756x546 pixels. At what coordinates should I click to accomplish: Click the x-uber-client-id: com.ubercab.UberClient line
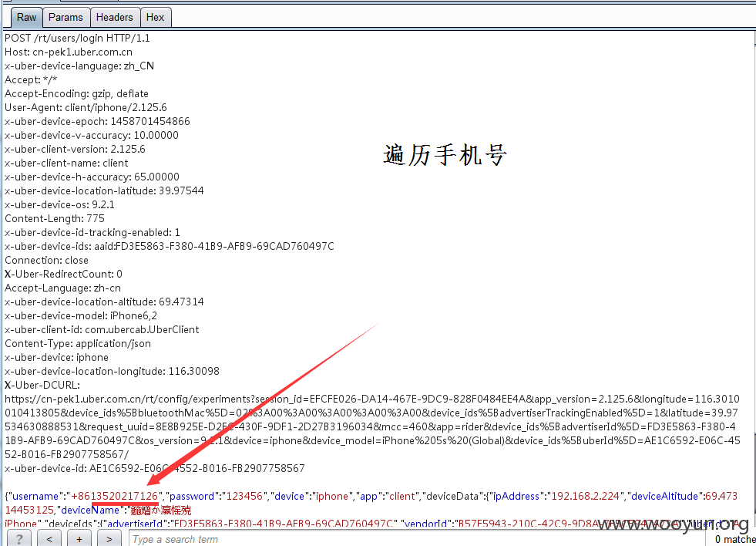coord(102,330)
